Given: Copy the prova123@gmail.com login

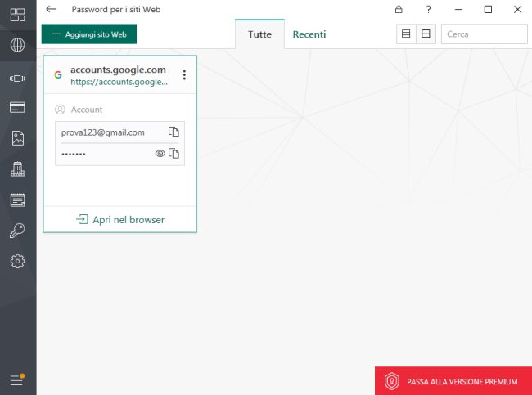Looking at the screenshot, I should (174, 132).
